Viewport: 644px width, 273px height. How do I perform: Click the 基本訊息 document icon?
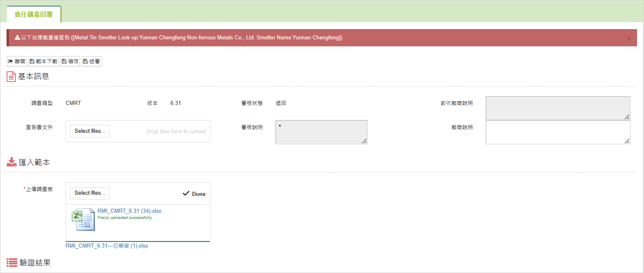[x=11, y=77]
